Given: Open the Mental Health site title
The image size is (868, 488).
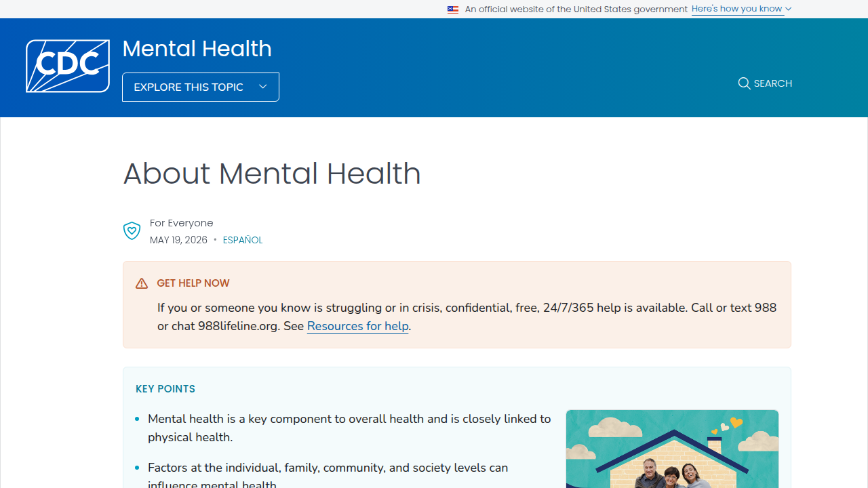Looking at the screenshot, I should [197, 49].
